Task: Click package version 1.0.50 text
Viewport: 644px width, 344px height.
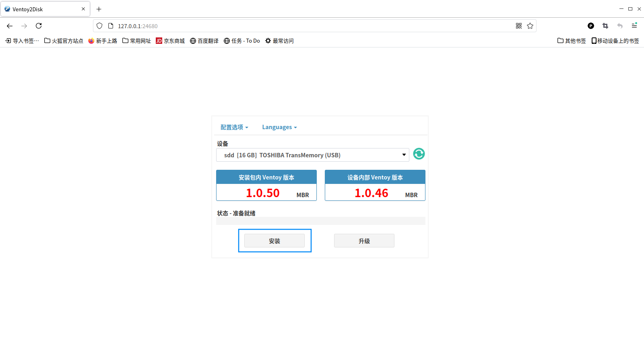Action: coord(263,193)
